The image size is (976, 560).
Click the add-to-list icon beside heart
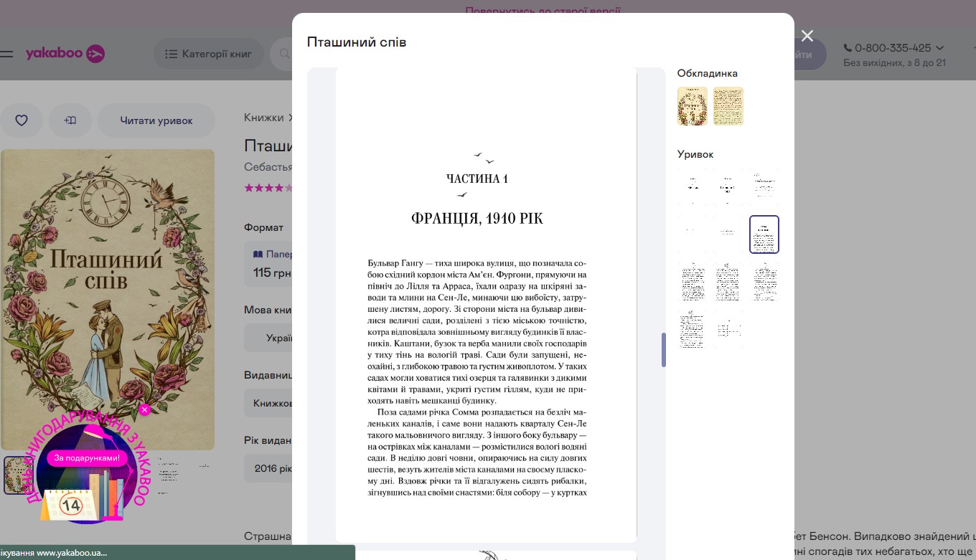pyautogui.click(x=70, y=120)
